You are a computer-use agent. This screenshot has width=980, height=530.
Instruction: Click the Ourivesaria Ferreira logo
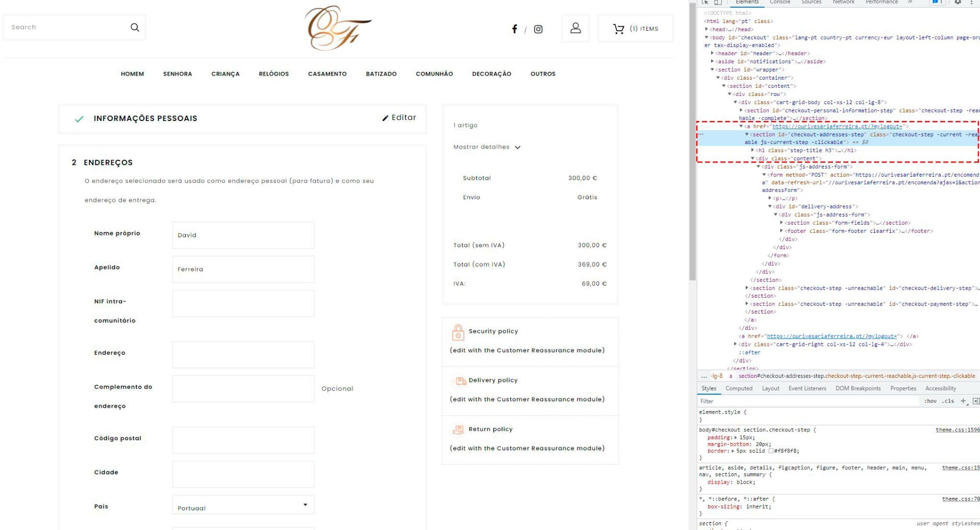338,28
